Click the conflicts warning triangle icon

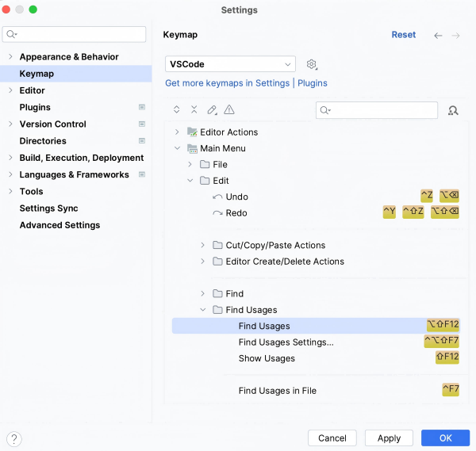229,110
